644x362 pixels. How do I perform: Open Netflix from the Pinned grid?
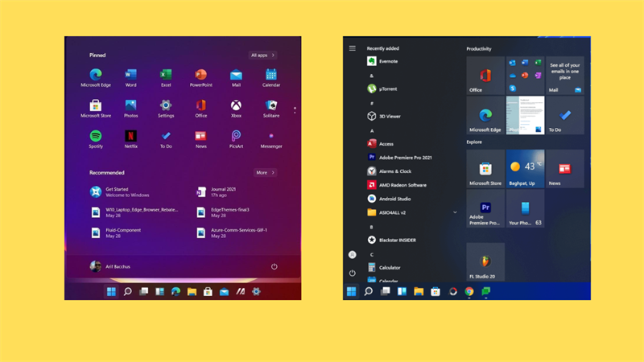tap(130, 139)
